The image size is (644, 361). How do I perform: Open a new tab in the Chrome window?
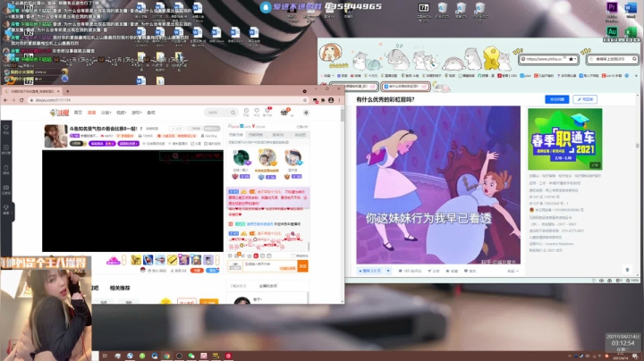coord(68,91)
